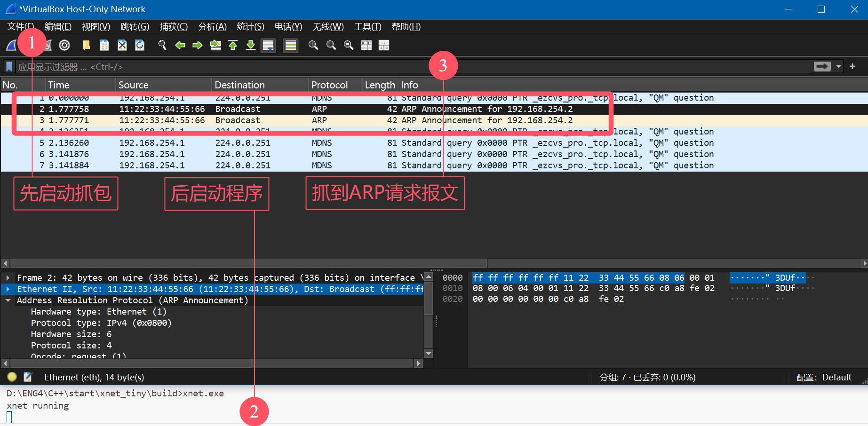Click the resize columns icon
The width and height of the screenshot is (868, 426).
pyautogui.click(x=366, y=45)
